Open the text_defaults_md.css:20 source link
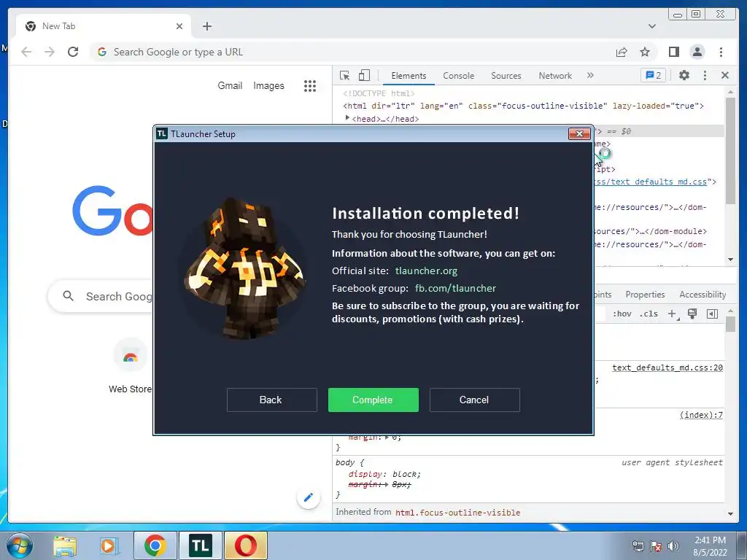The height and width of the screenshot is (560, 747). (x=667, y=367)
